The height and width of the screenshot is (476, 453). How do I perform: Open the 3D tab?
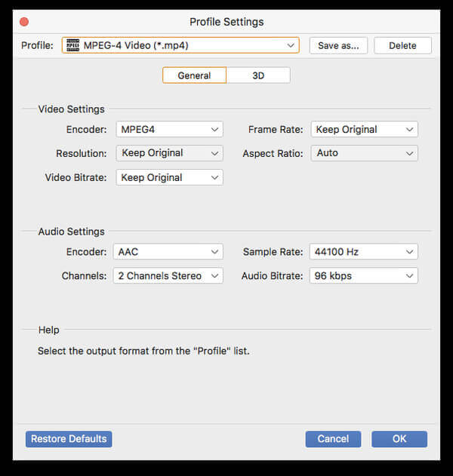click(258, 75)
